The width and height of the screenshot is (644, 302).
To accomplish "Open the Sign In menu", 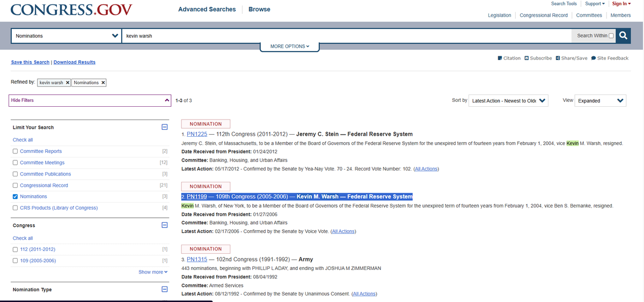I will (x=621, y=4).
